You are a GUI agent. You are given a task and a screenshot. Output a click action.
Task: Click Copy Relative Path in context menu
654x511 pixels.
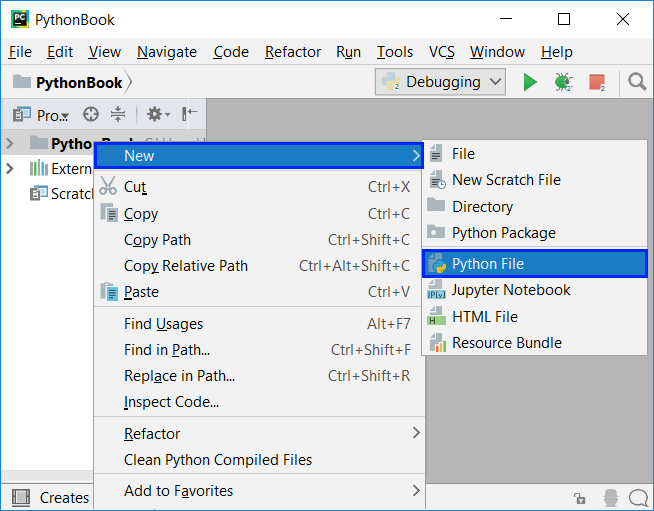(x=186, y=266)
